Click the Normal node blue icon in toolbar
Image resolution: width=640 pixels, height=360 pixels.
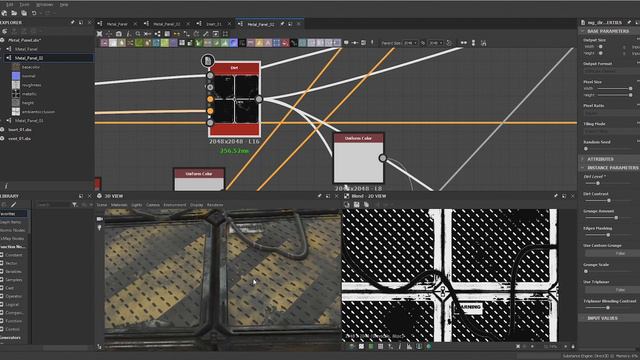click(x=233, y=43)
